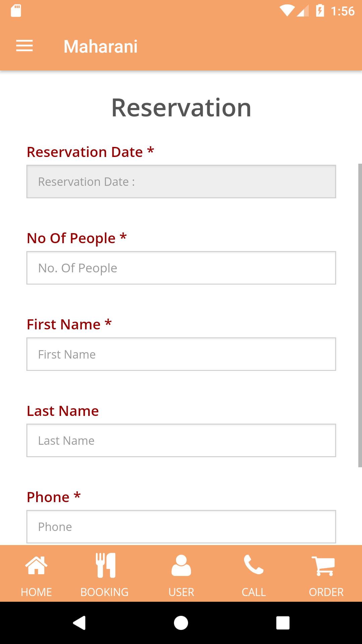This screenshot has height=644, width=362.
Task: Tap the SD card notification icon
Action: click(16, 11)
